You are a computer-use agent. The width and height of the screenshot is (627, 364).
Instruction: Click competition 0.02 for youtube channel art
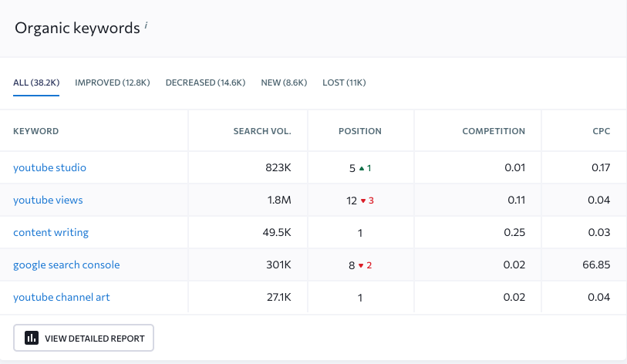[514, 297]
